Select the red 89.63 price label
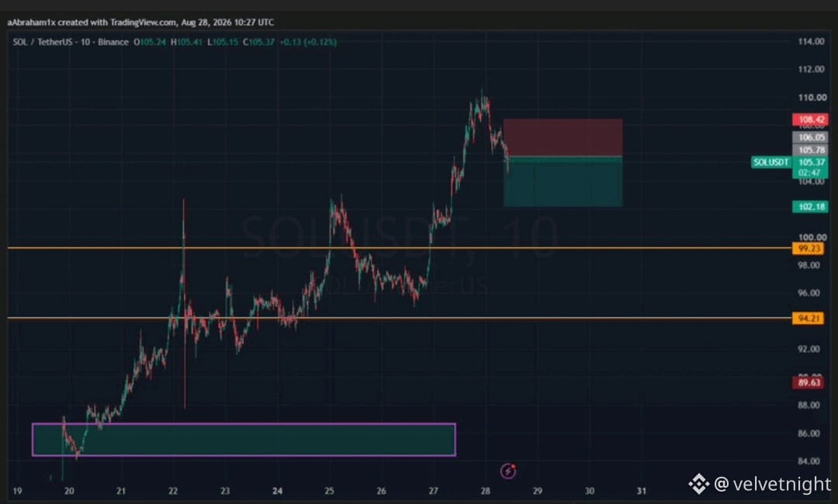 [x=808, y=383]
